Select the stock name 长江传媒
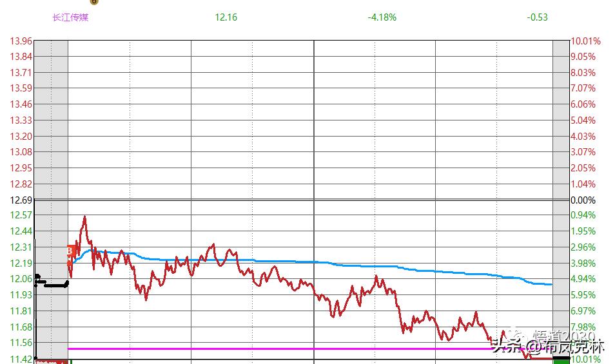This screenshot has width=615, height=364. [71, 17]
